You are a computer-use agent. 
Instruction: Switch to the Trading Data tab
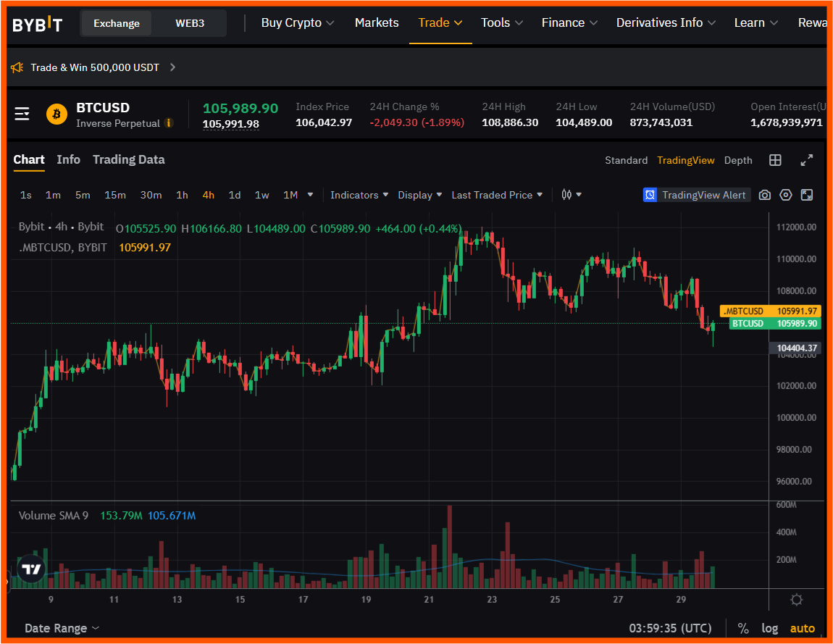(x=128, y=160)
